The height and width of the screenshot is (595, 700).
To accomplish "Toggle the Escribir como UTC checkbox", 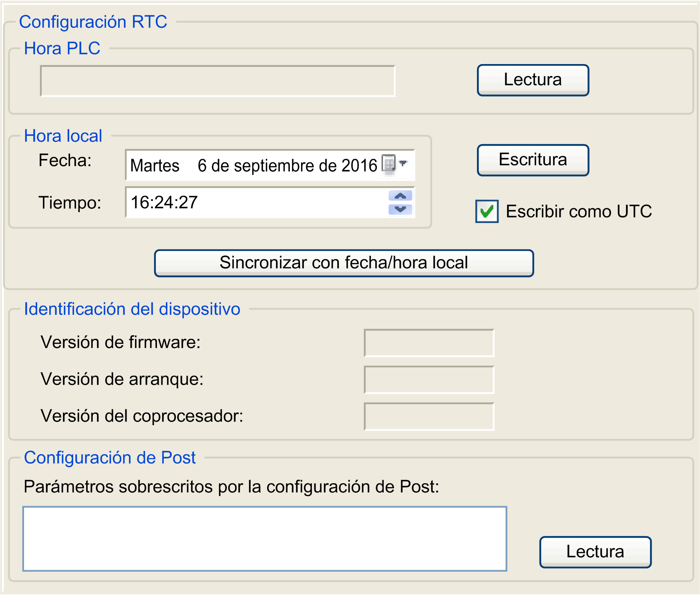I will pyautogui.click(x=487, y=211).
